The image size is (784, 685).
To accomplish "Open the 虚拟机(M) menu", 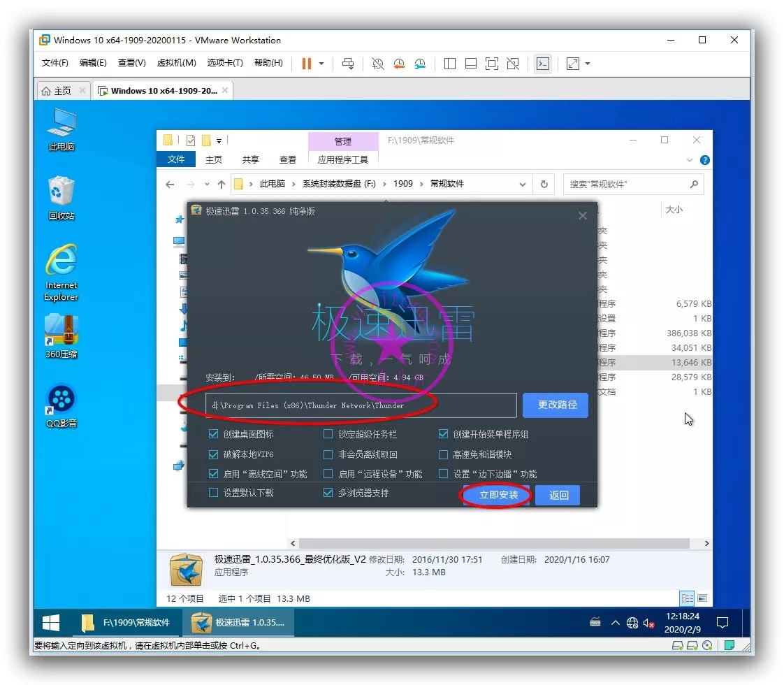I will tap(176, 63).
